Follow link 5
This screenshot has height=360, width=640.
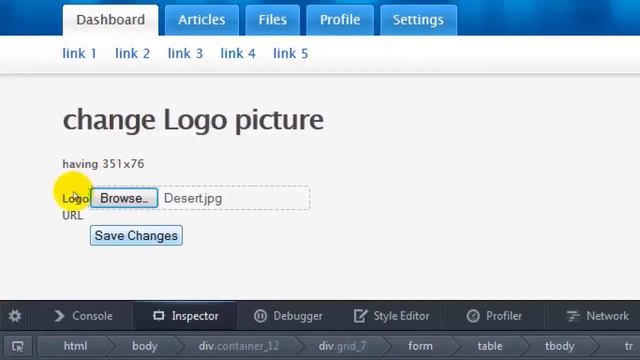291,53
